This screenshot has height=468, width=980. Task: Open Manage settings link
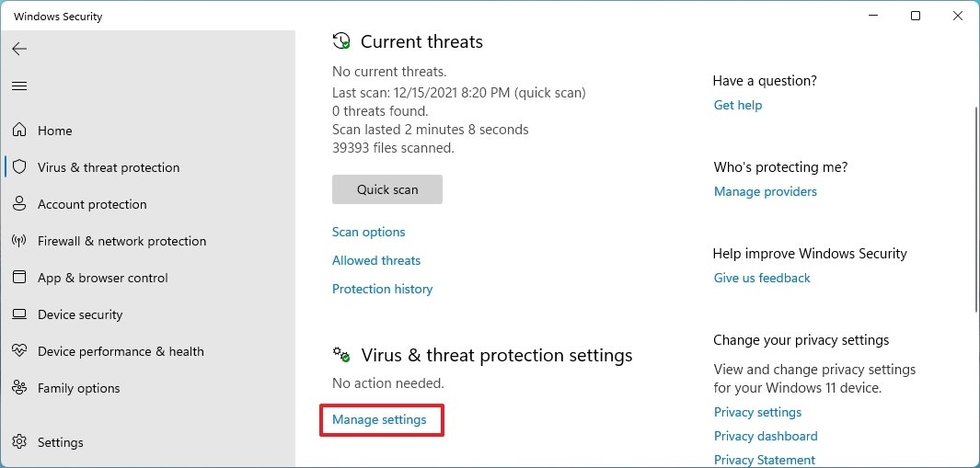(379, 420)
